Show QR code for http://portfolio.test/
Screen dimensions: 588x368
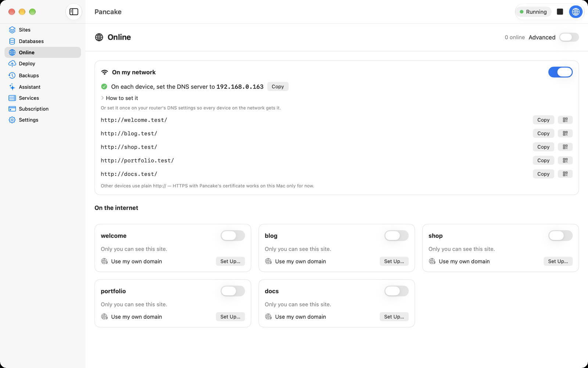tap(565, 160)
